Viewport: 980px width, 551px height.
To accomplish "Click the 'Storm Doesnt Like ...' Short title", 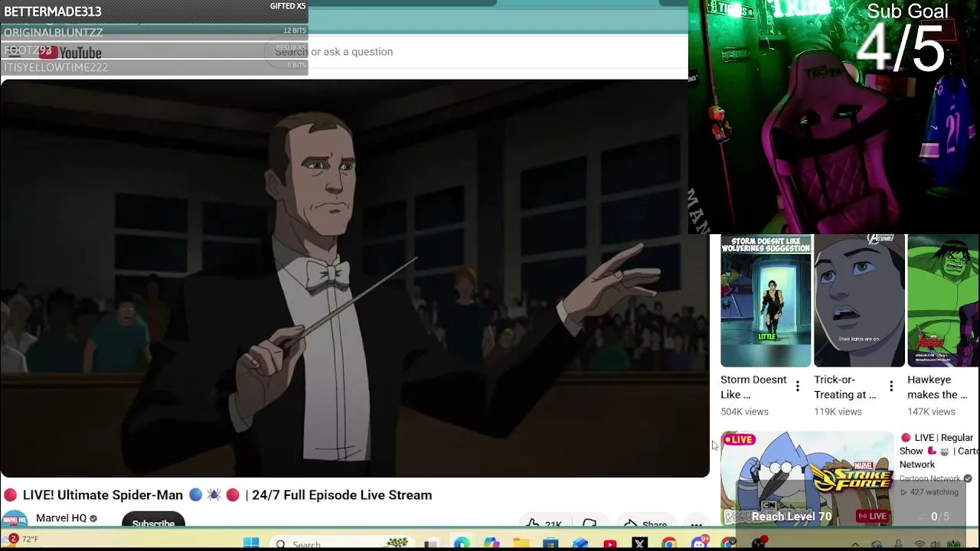I will (753, 387).
